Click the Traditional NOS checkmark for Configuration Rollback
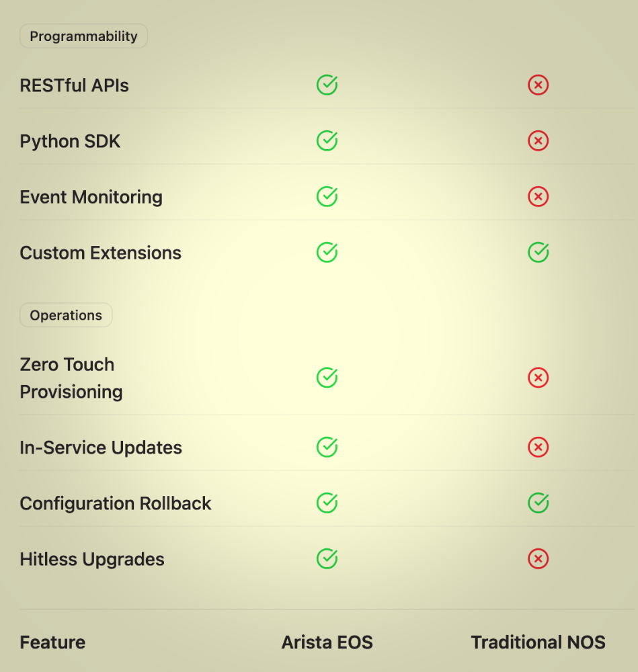638x672 pixels. tap(538, 503)
